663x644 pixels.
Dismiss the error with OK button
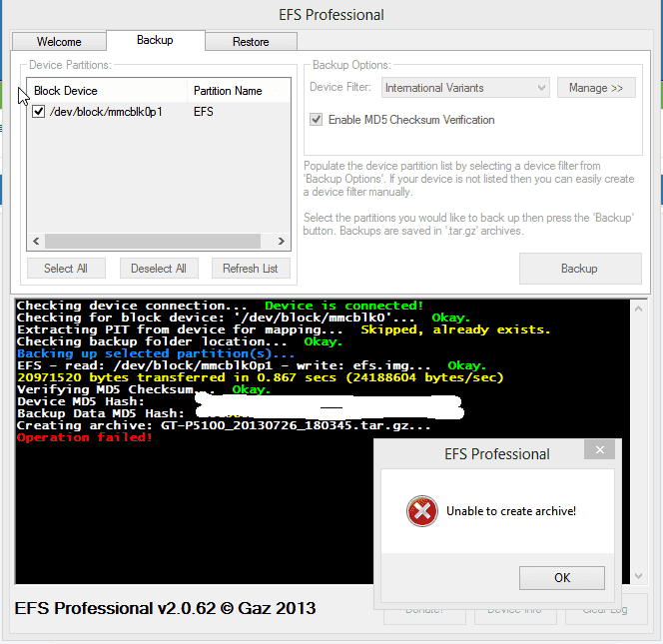click(x=562, y=578)
